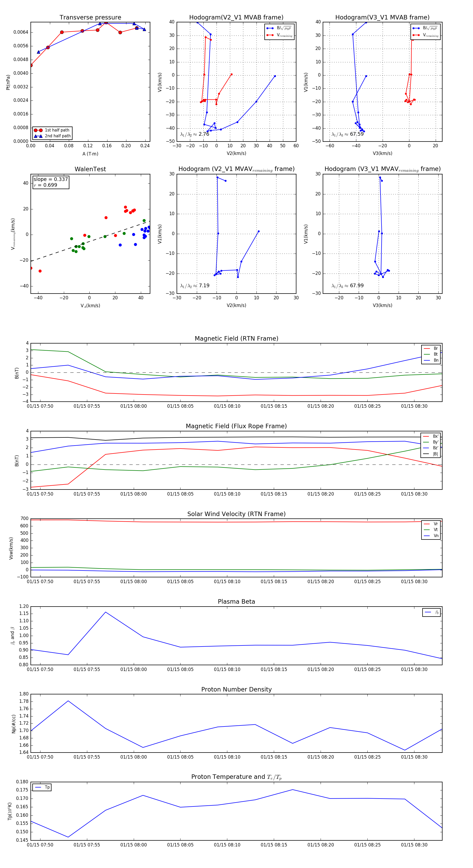Click the λ1/λ3 ≈ 67.59 annotation
The width and height of the screenshot is (473, 868).
pos(347,134)
